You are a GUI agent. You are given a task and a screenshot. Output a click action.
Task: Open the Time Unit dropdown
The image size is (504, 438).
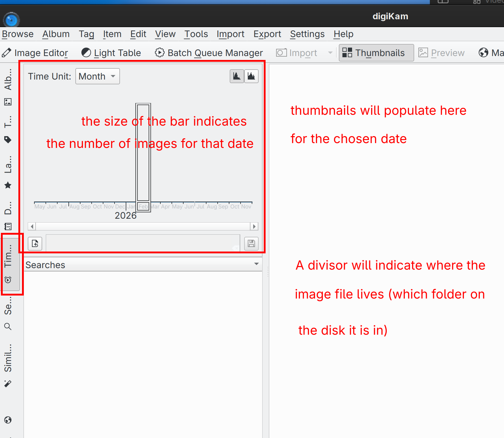(97, 76)
